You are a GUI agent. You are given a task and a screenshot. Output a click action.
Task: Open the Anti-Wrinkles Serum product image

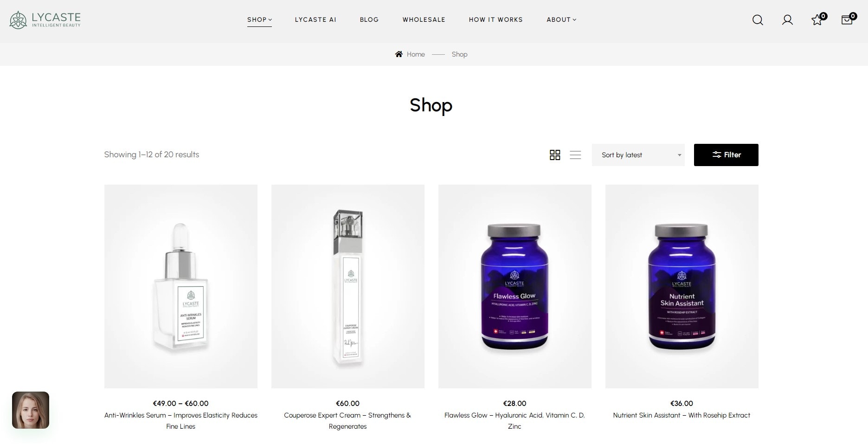click(181, 286)
